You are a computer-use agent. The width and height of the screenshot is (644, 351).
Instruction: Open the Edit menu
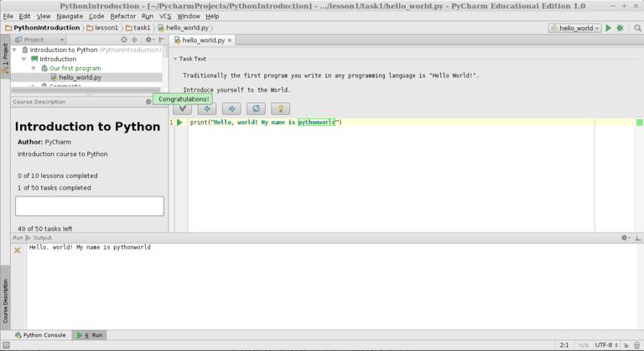pos(24,16)
